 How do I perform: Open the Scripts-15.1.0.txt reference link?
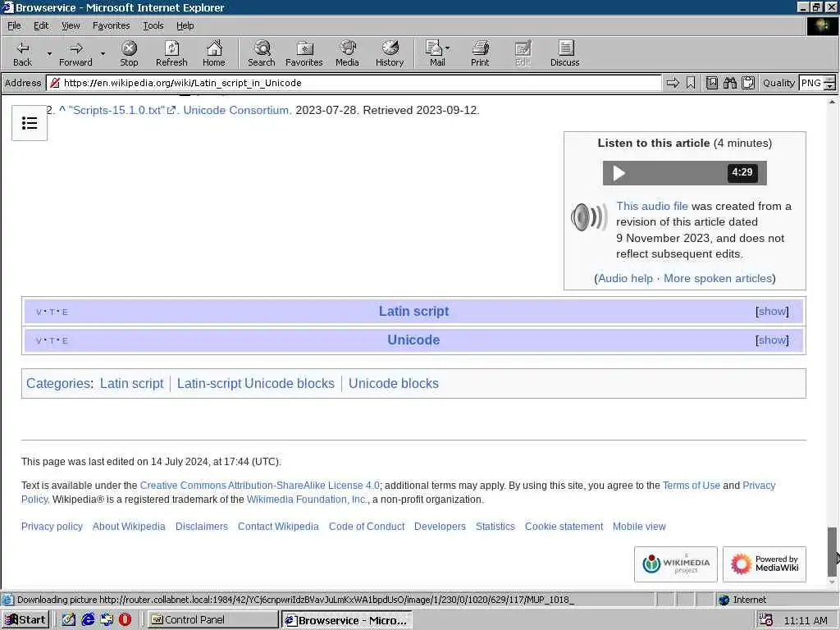(x=122, y=110)
